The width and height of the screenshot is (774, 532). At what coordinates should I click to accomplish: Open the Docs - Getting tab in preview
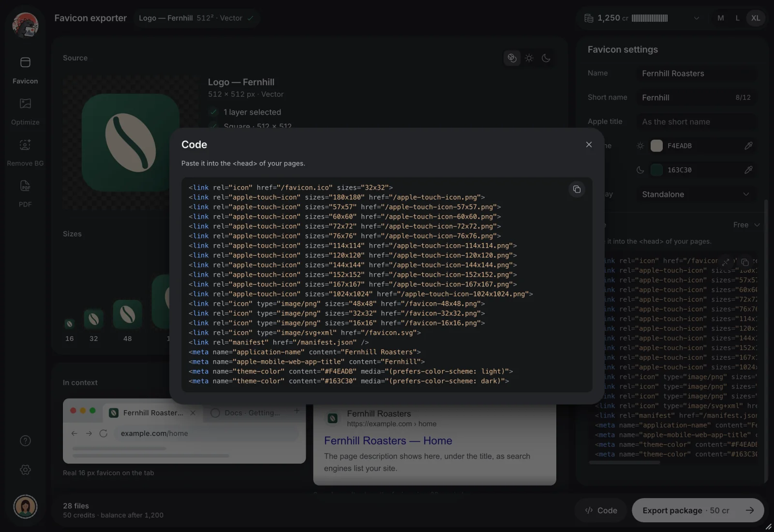pos(246,413)
